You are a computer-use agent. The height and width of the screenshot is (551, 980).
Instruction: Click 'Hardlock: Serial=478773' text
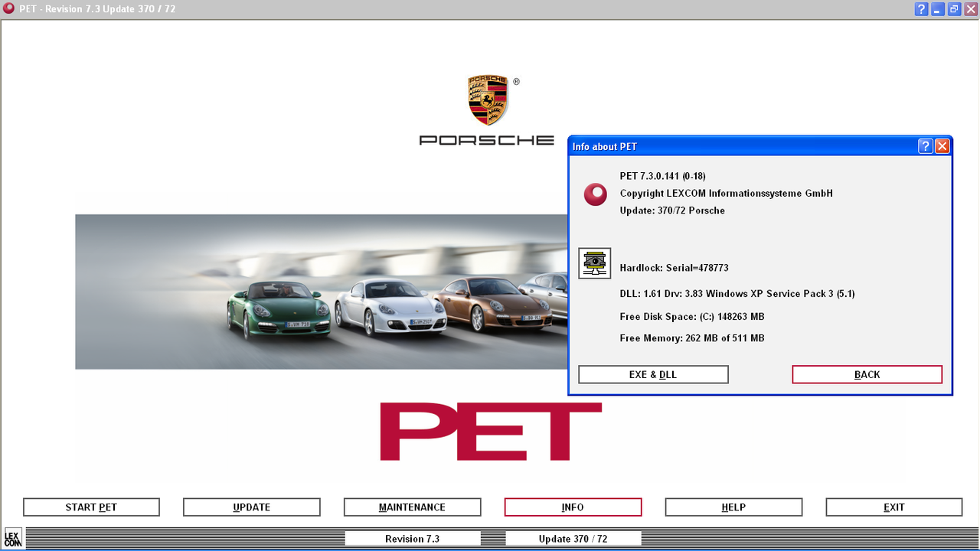click(674, 268)
